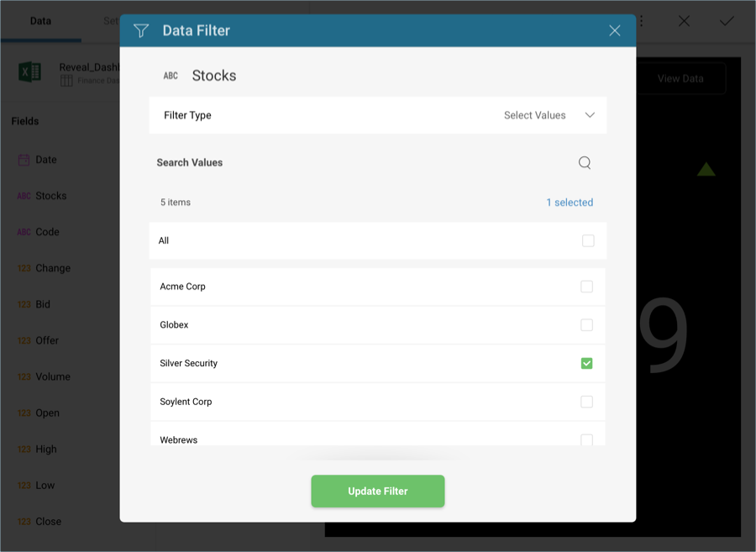Click the green up triangle indicator
Image resolution: width=756 pixels, height=552 pixels.
pos(706,169)
